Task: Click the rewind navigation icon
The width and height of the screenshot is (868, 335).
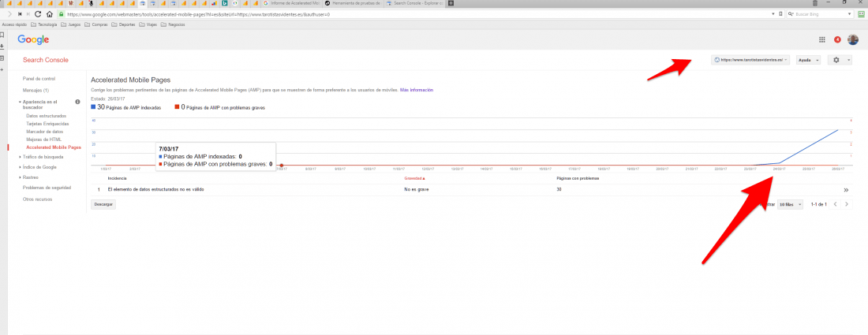Action: coord(20,14)
